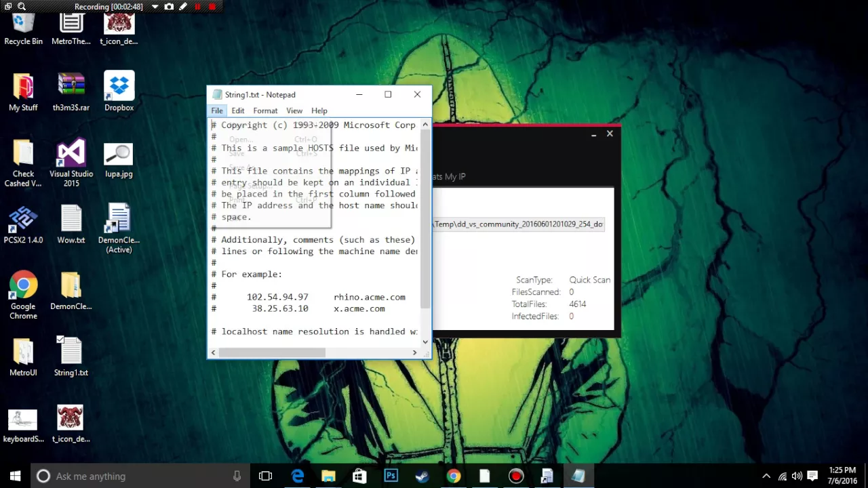Click Notepad's vertical scrollbar thumb
868x488 pixels.
[x=425, y=218]
